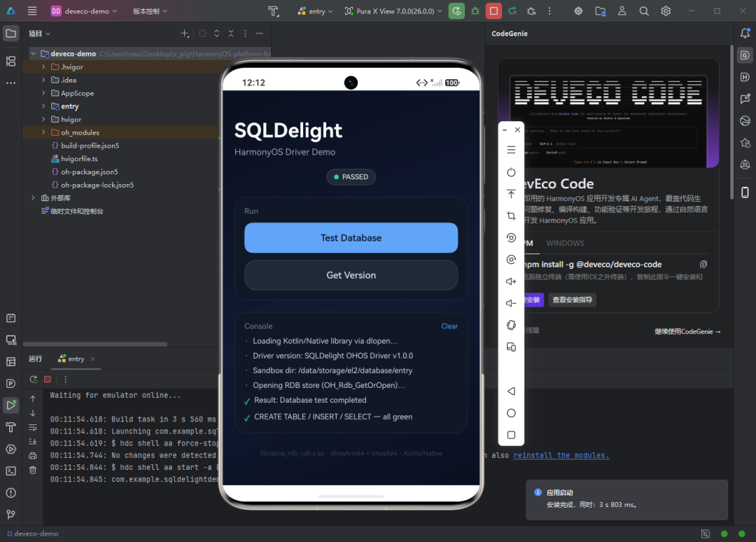Click the emulator power button
Viewport: 756px width, 542px height.
coord(511,172)
